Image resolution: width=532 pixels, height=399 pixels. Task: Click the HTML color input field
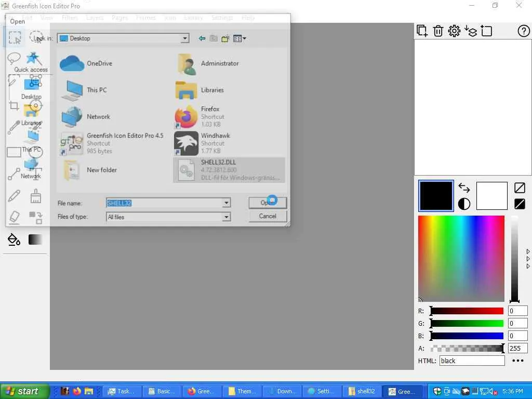pos(472,361)
